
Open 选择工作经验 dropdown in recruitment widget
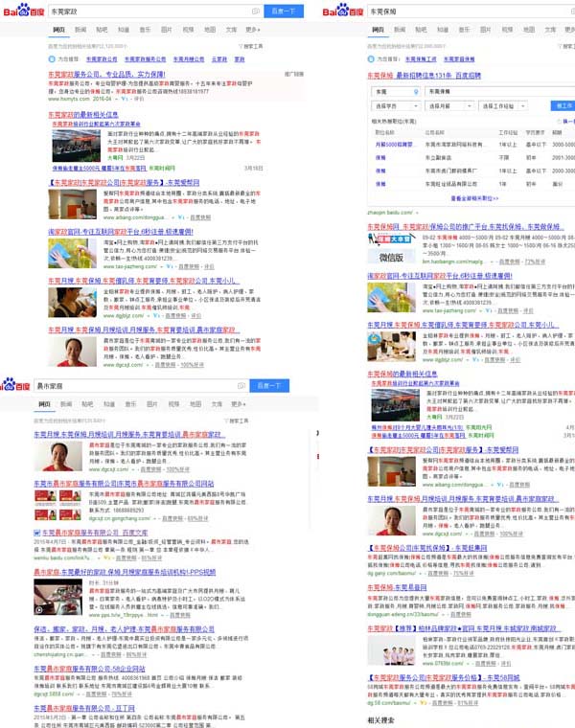click(503, 106)
